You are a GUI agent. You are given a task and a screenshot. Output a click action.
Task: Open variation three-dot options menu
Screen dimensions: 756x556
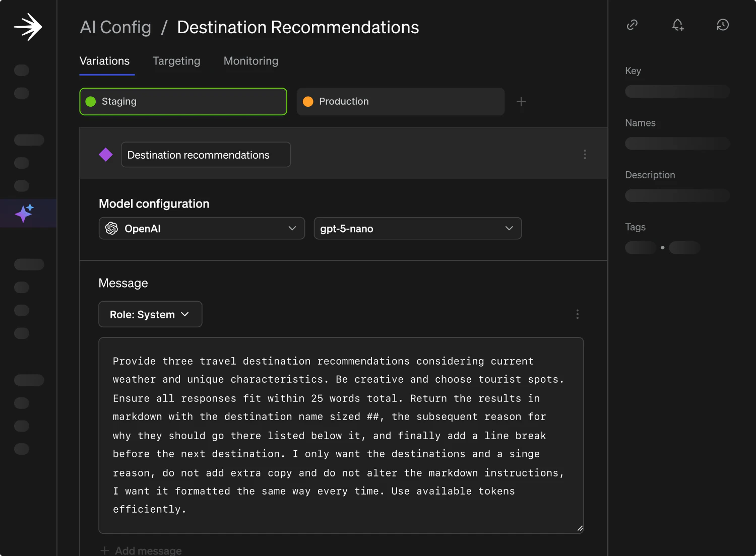pos(585,155)
